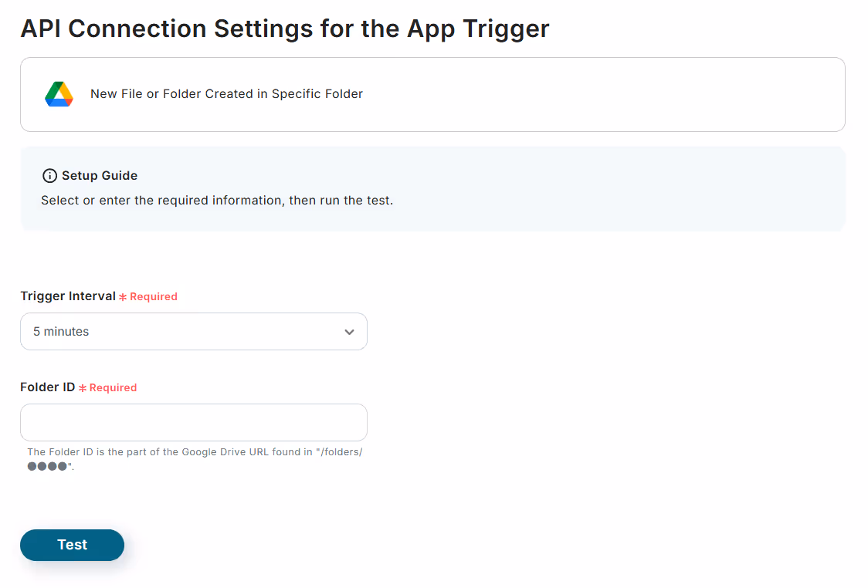Run the Test button
Image resolution: width=868 pixels, height=588 pixels.
pyautogui.click(x=72, y=545)
